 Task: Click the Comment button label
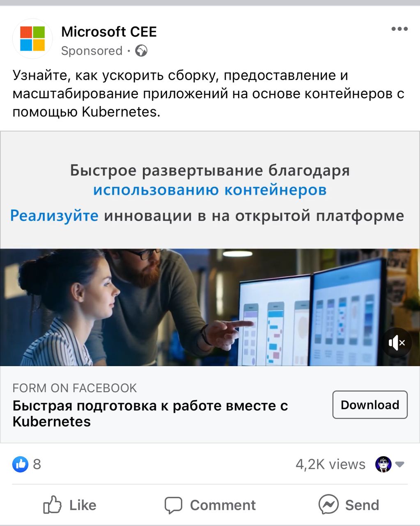[223, 505]
